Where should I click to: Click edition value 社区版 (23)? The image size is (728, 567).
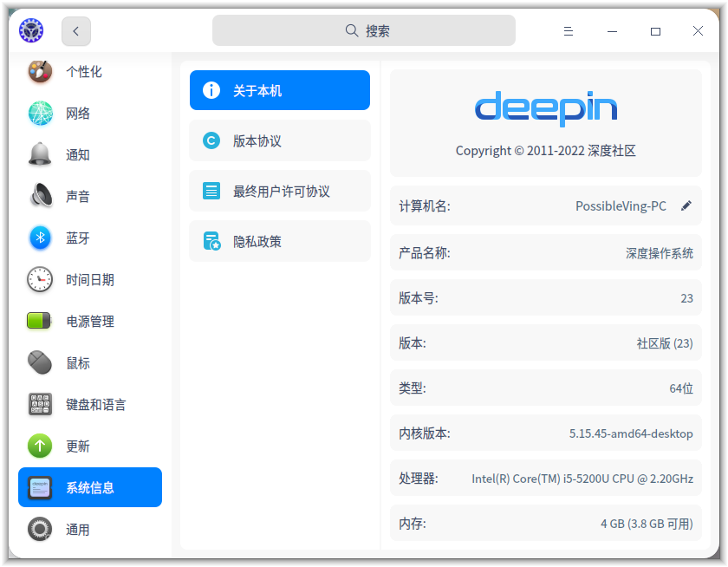[665, 343]
